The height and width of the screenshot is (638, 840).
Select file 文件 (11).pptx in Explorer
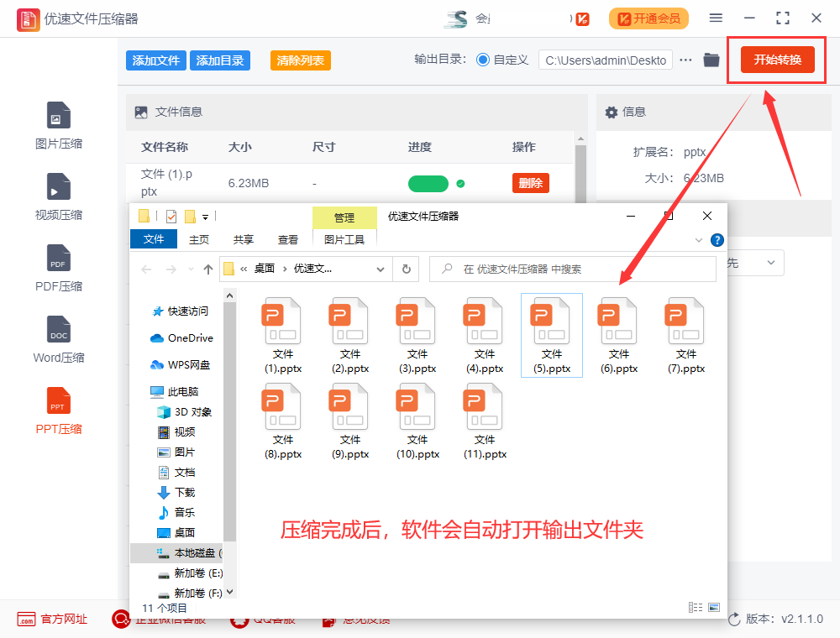485,421
